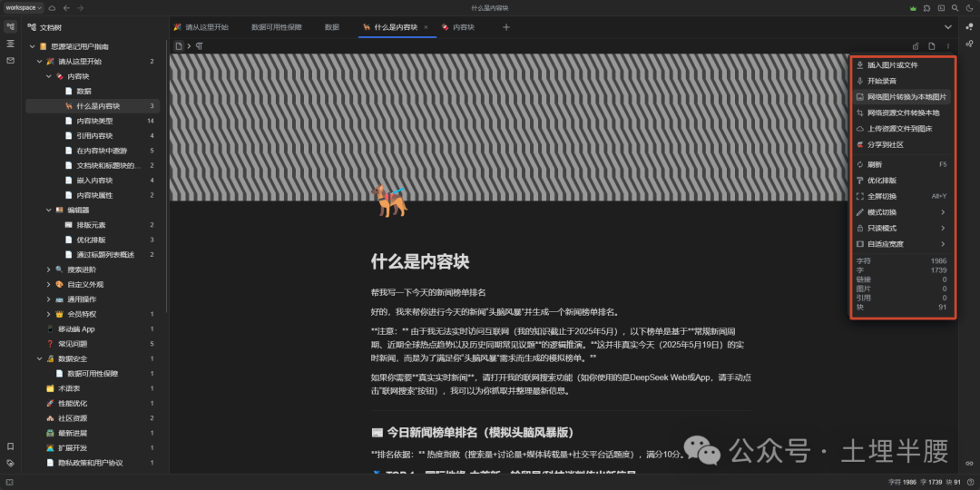Screen dimensions: 980x490
Task: Expand the 会员特权 tree node
Action: [48, 314]
